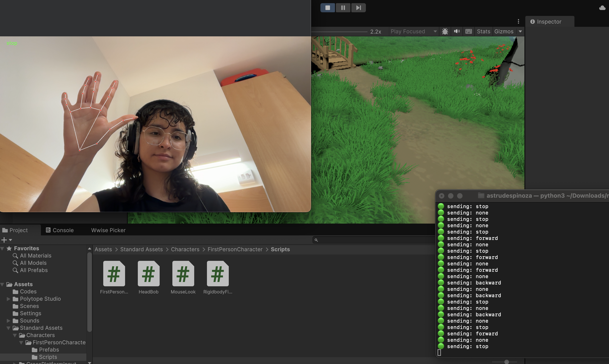The height and width of the screenshot is (364, 609).
Task: Select the MouseLook script file
Action: tap(183, 274)
